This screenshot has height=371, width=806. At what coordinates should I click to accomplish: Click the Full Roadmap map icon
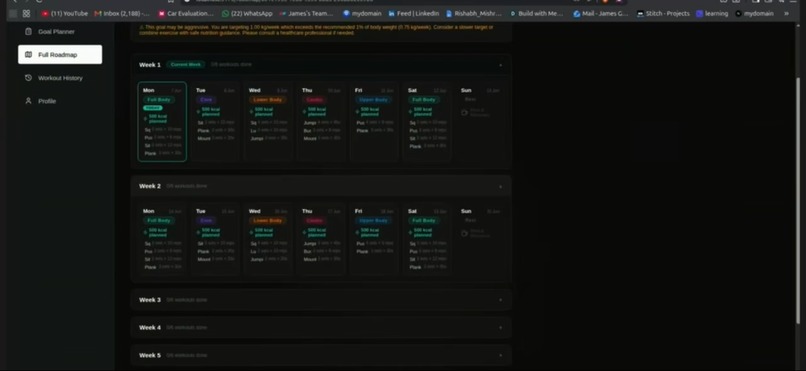(x=28, y=54)
